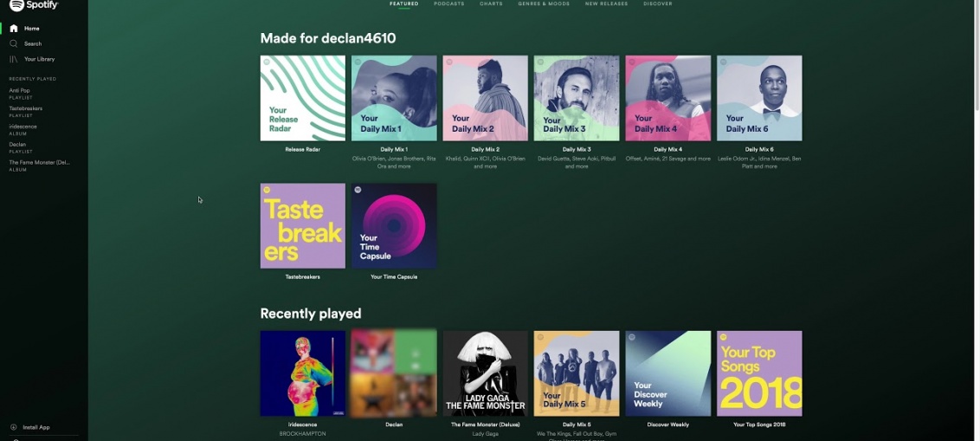Click the Spotify logo in sidebar
The width and height of the screenshot is (980, 441).
pyautogui.click(x=34, y=5)
